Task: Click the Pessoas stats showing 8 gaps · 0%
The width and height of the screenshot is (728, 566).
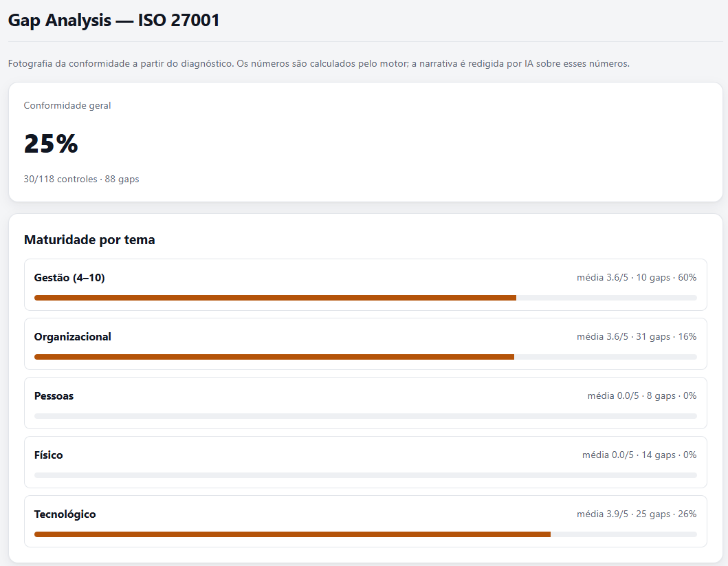Action: click(x=642, y=395)
